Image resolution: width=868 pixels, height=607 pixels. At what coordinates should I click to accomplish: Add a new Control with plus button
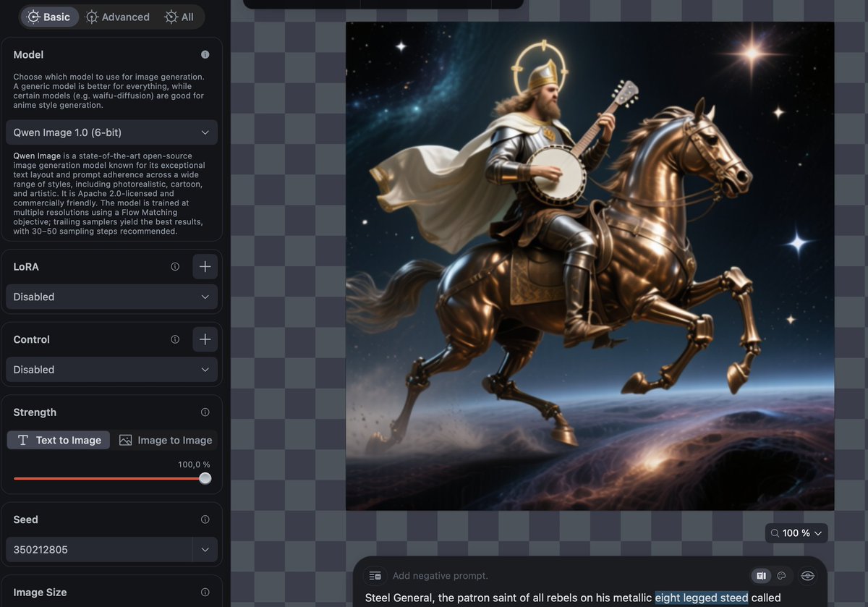(205, 339)
